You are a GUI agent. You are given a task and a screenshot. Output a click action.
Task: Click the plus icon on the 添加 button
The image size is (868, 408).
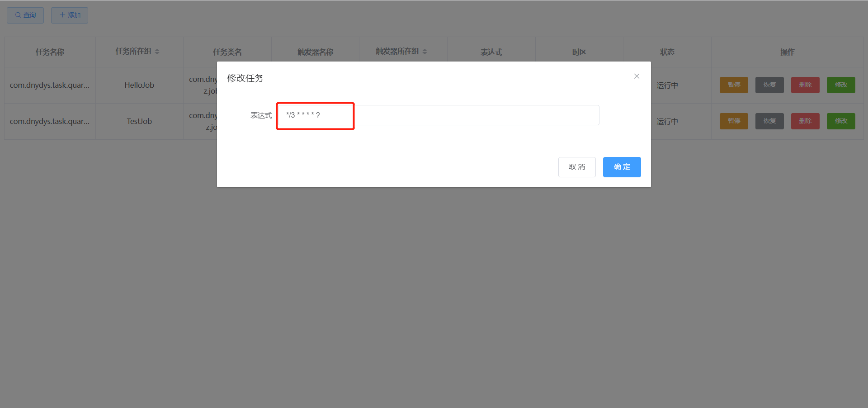62,15
